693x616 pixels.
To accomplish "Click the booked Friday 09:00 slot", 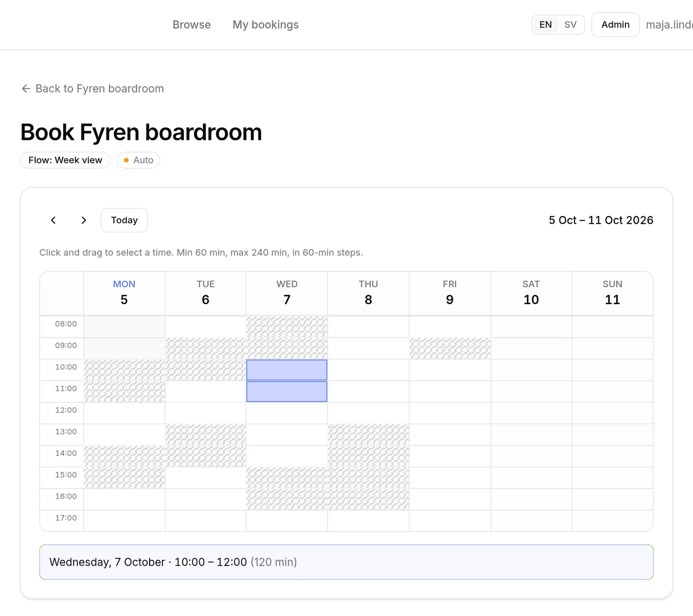I will (x=450, y=348).
